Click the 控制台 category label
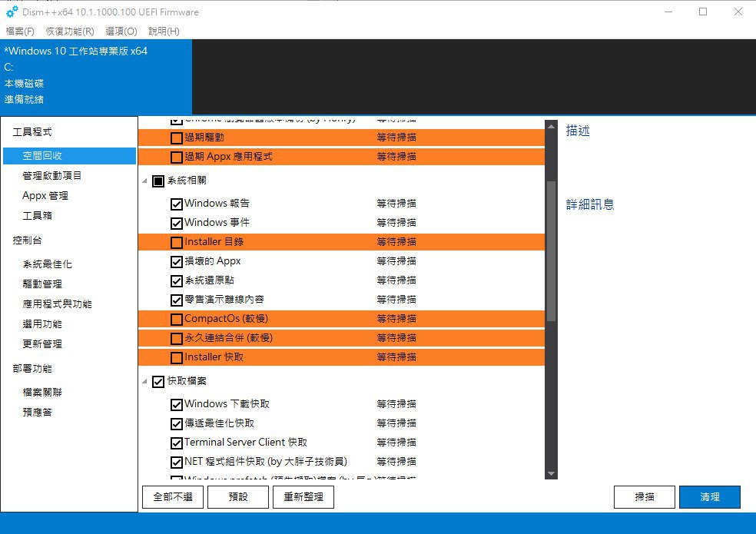 pos(27,240)
